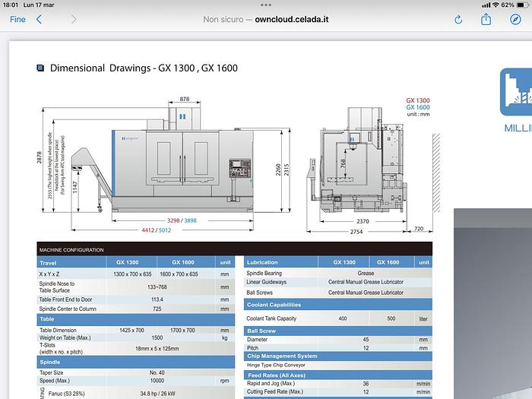This screenshot has width=532, height=399.
Task: Tap the 18:01 clock in the status bar
Action: pos(10,5)
